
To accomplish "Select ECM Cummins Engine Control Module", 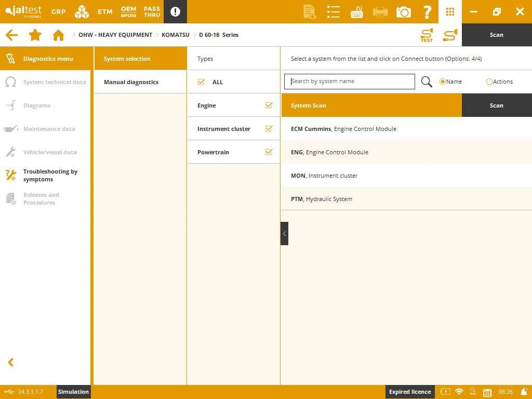I will point(343,129).
